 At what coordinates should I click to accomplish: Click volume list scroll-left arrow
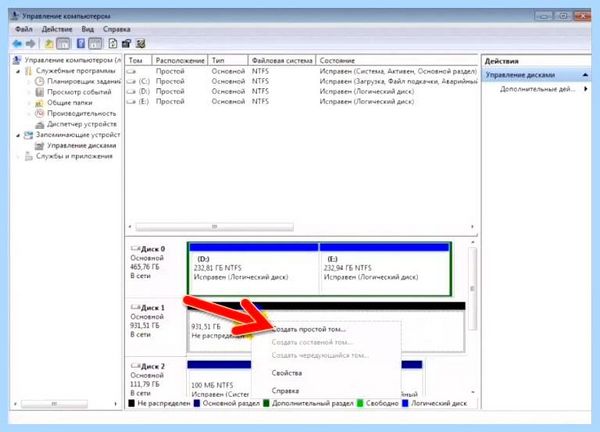pyautogui.click(x=130, y=227)
